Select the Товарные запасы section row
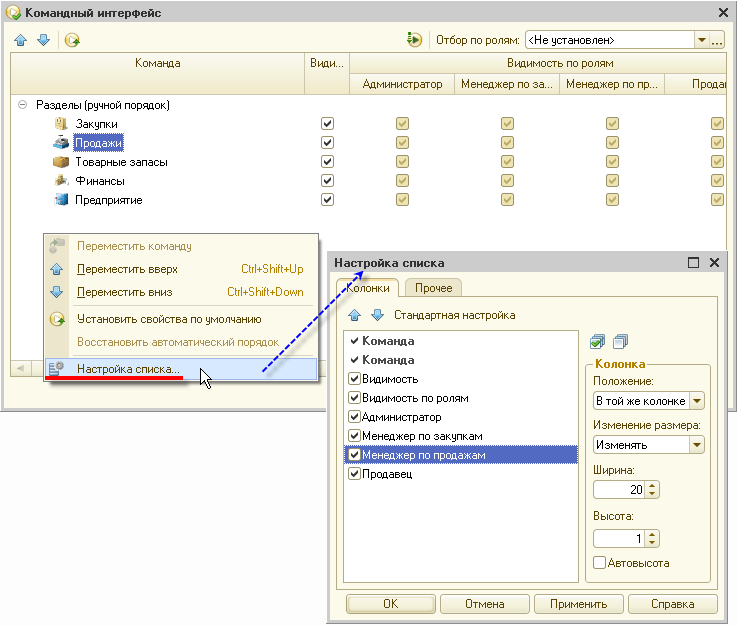The height and width of the screenshot is (626, 737). point(121,162)
